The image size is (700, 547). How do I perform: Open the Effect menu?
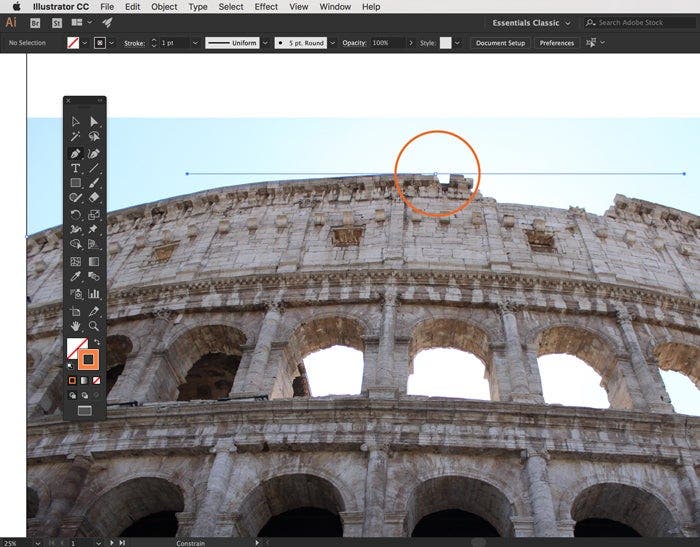click(x=266, y=6)
